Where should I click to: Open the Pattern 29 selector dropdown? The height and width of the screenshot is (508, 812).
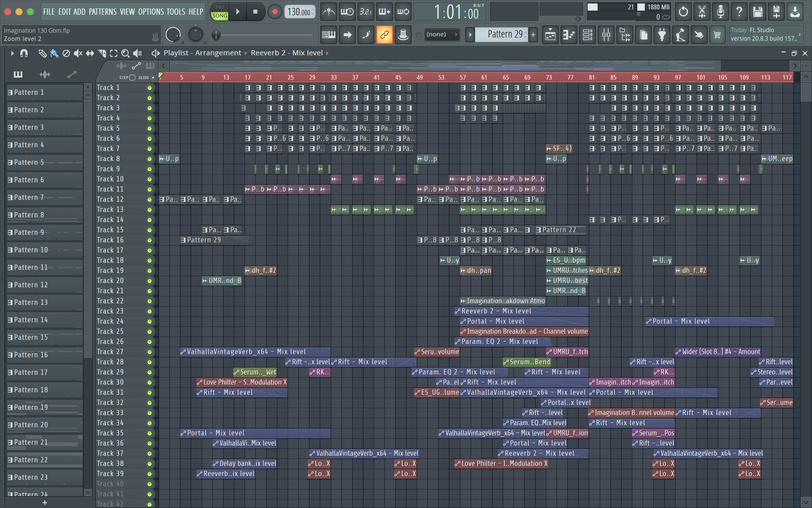click(x=501, y=34)
